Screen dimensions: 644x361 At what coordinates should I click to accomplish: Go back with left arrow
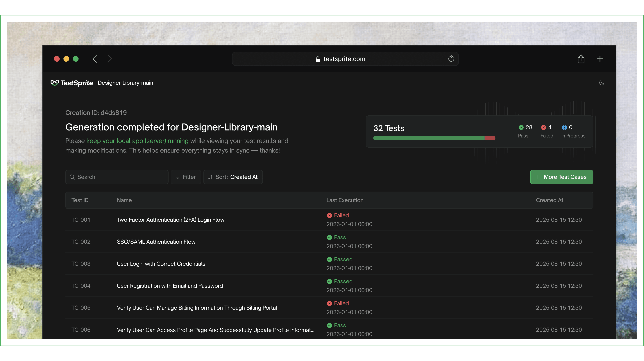[x=95, y=59]
